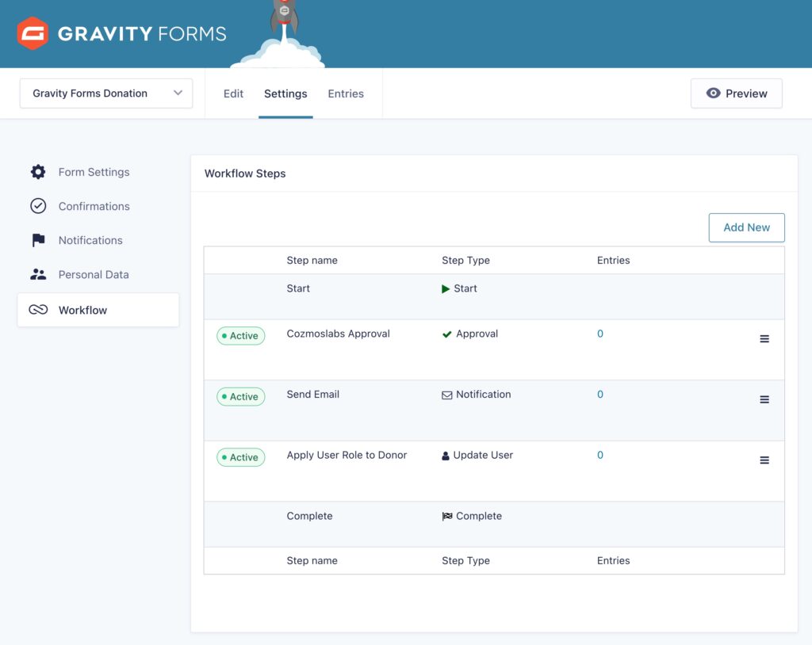Click the Form Settings gear icon
Image resolution: width=812 pixels, height=645 pixels.
[x=38, y=172]
